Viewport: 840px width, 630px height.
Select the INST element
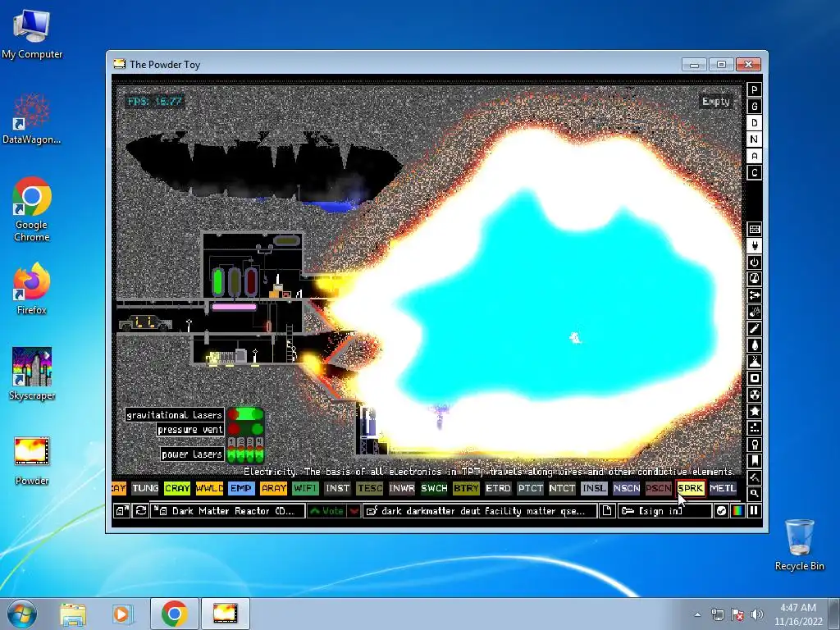337,489
